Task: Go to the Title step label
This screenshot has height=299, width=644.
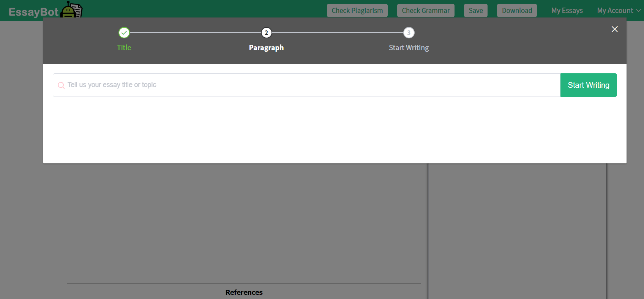Action: [x=124, y=47]
